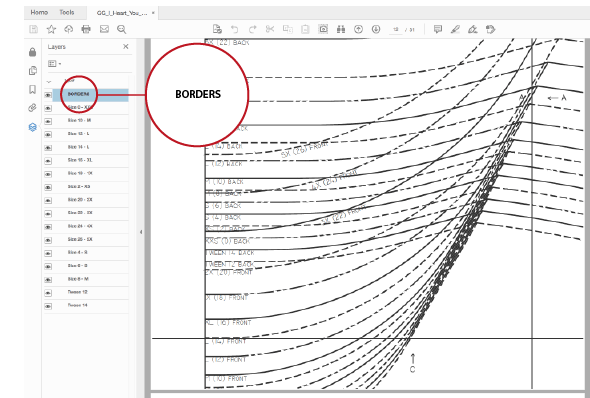Select the Size 24 - 4X layer name
The width and height of the screenshot is (590, 398).
pos(80,226)
